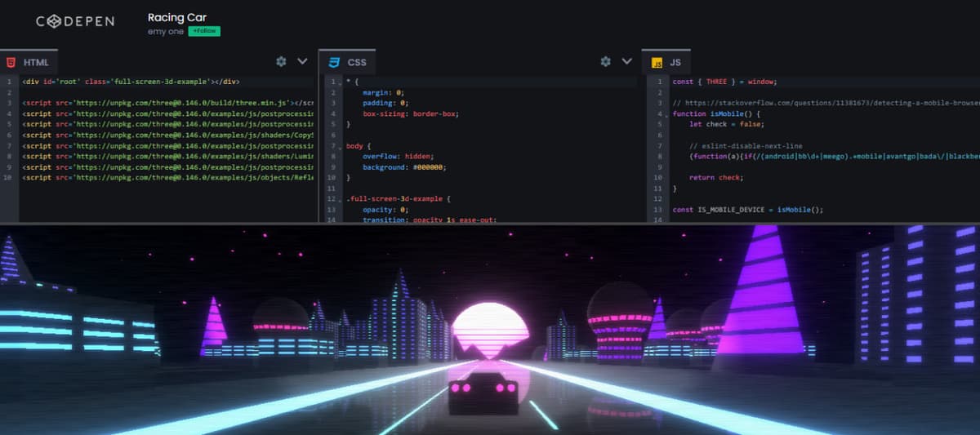Open HTML editor settings gear
Image resolution: width=980 pixels, height=435 pixels.
[x=282, y=61]
